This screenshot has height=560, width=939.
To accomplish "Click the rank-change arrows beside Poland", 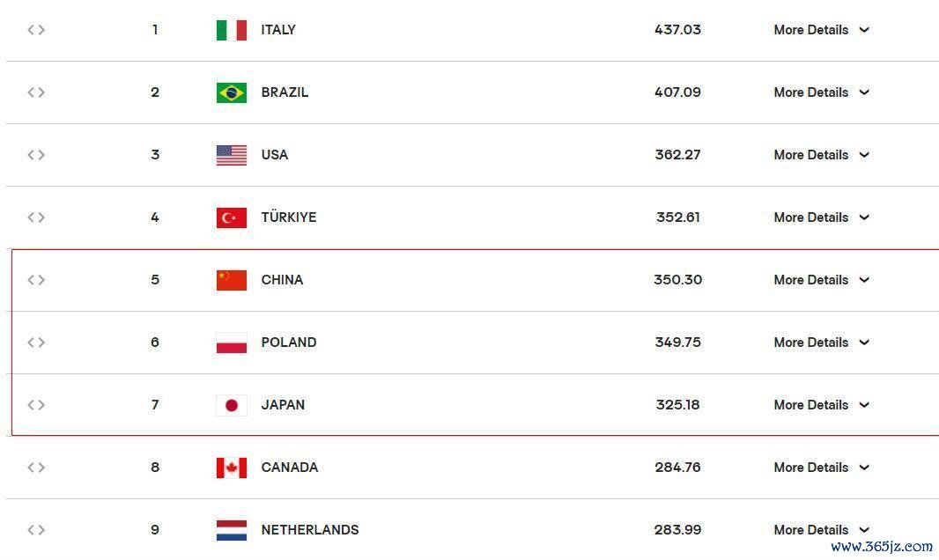I will (x=36, y=343).
